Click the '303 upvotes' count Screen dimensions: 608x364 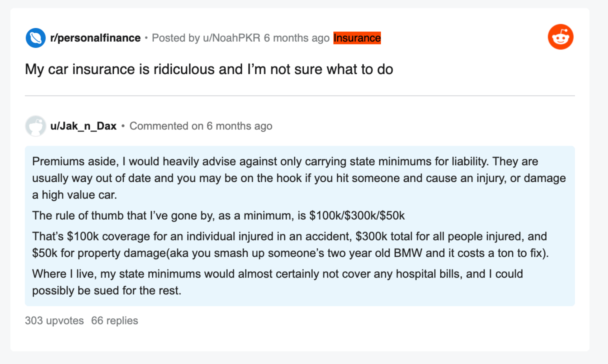click(54, 321)
